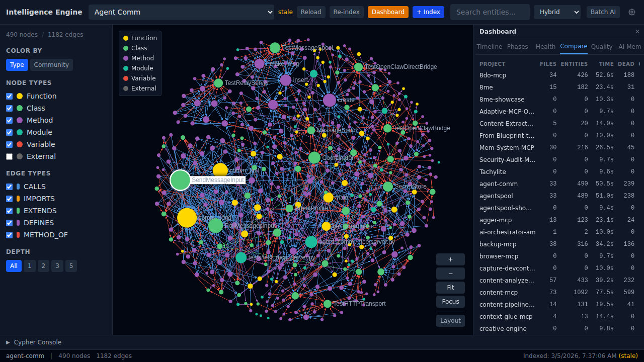Select the TestHTTPTransport node

tap(328, 304)
